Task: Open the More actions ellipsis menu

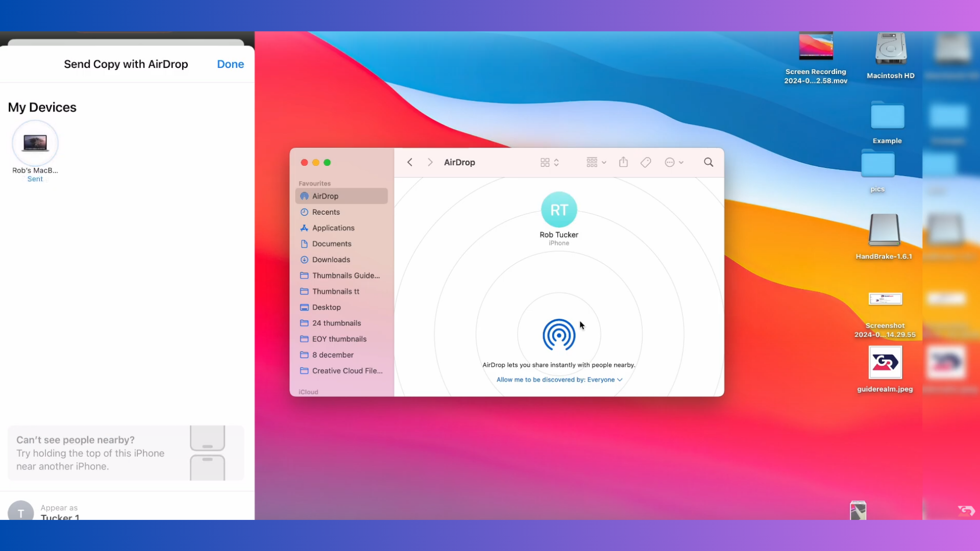Action: pos(674,162)
